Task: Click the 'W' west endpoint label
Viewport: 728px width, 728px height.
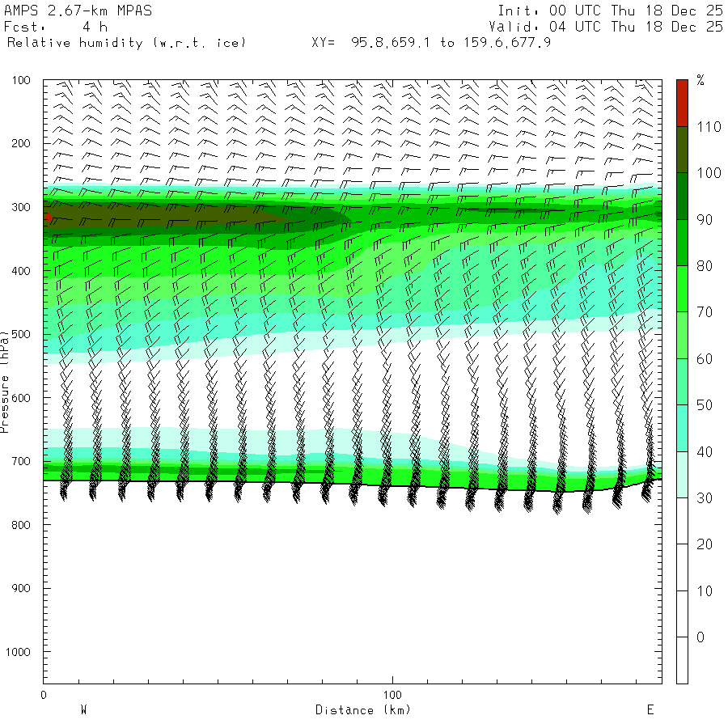Action: (x=83, y=710)
